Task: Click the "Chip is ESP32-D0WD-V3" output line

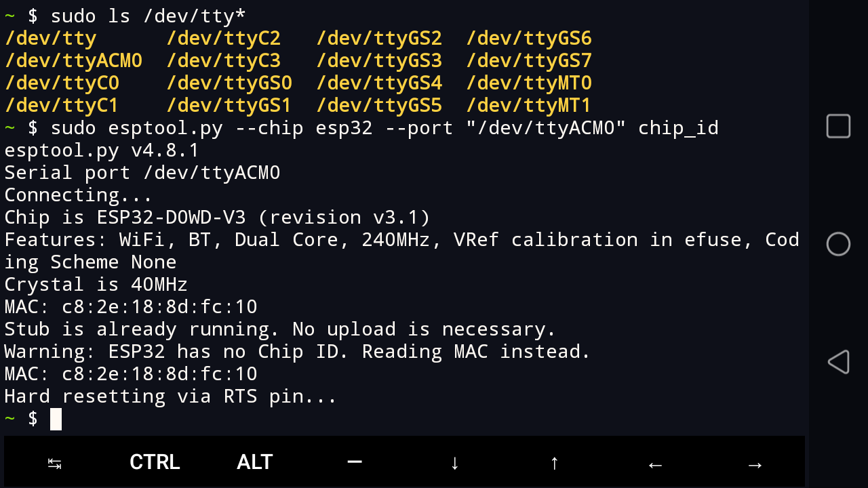Action: tap(217, 218)
